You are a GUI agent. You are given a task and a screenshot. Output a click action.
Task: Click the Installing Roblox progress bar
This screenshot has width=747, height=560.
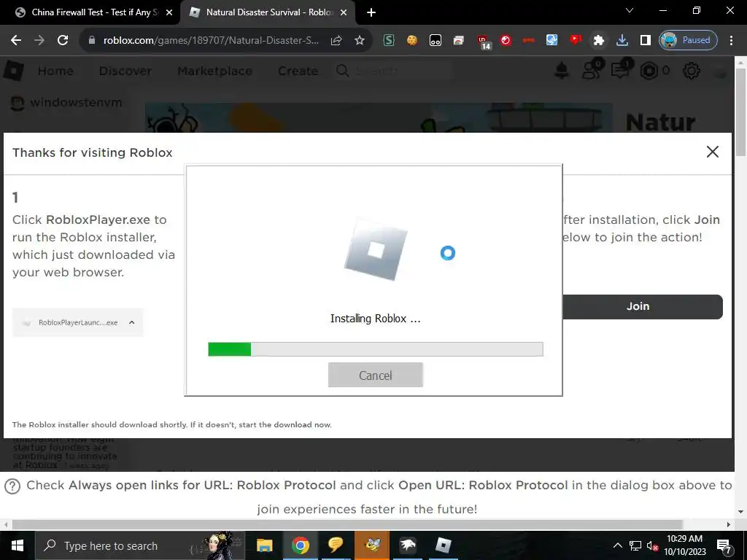(x=376, y=349)
